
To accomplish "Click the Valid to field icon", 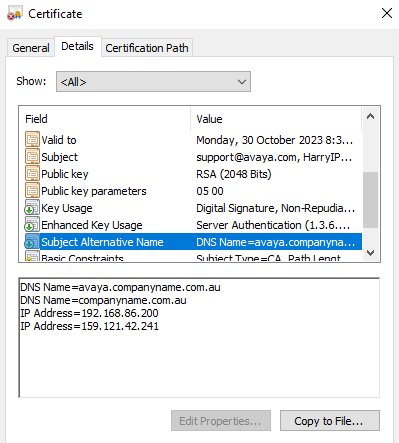I will 32,140.
